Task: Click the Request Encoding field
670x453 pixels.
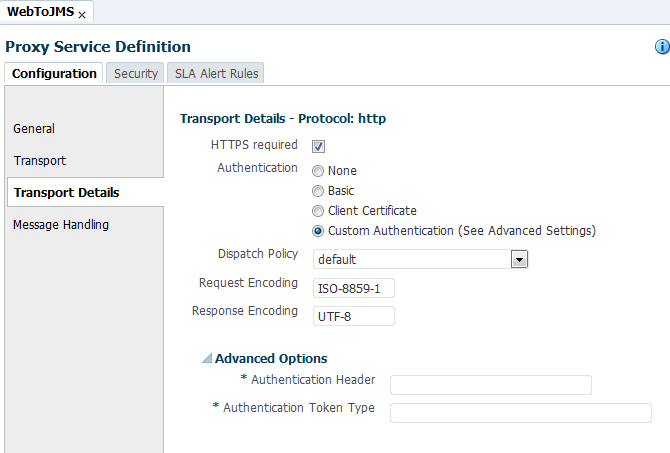Action: coord(353,288)
